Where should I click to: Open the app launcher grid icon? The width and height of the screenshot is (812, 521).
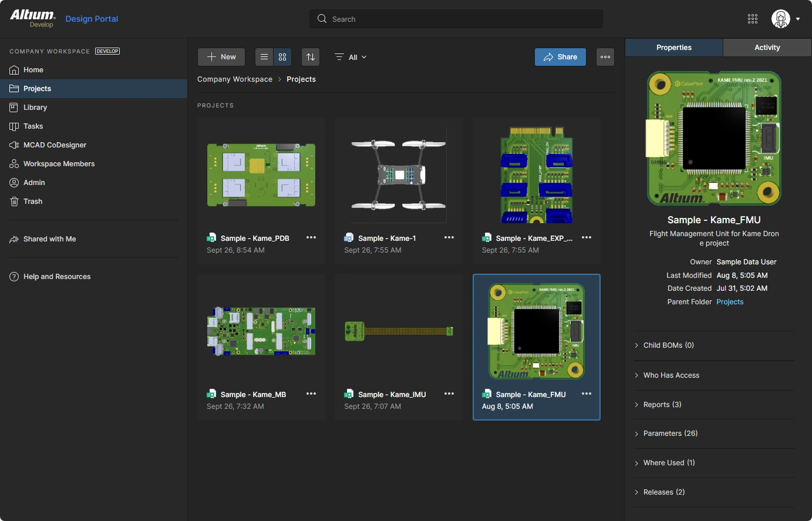click(752, 18)
